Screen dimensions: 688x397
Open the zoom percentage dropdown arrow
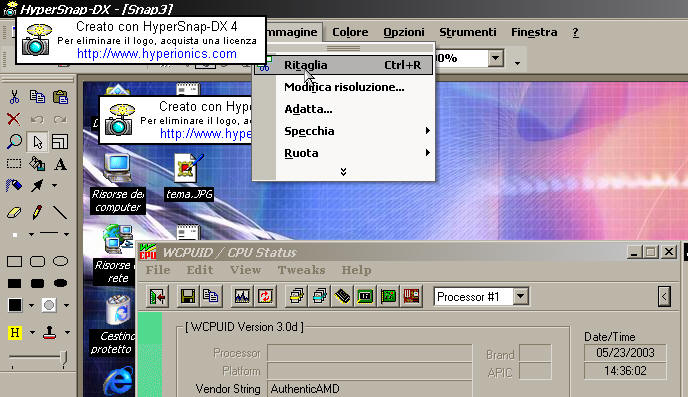tap(495, 58)
